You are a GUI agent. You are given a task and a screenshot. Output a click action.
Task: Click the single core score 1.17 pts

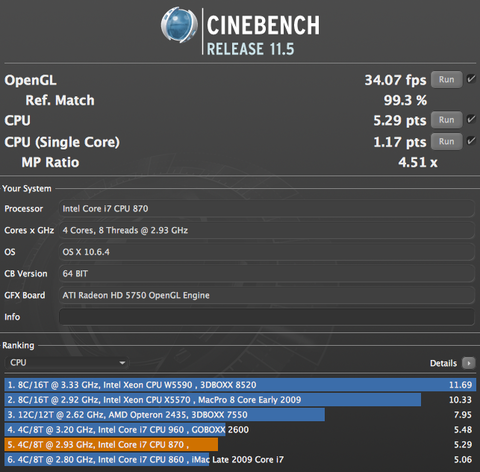pyautogui.click(x=400, y=142)
